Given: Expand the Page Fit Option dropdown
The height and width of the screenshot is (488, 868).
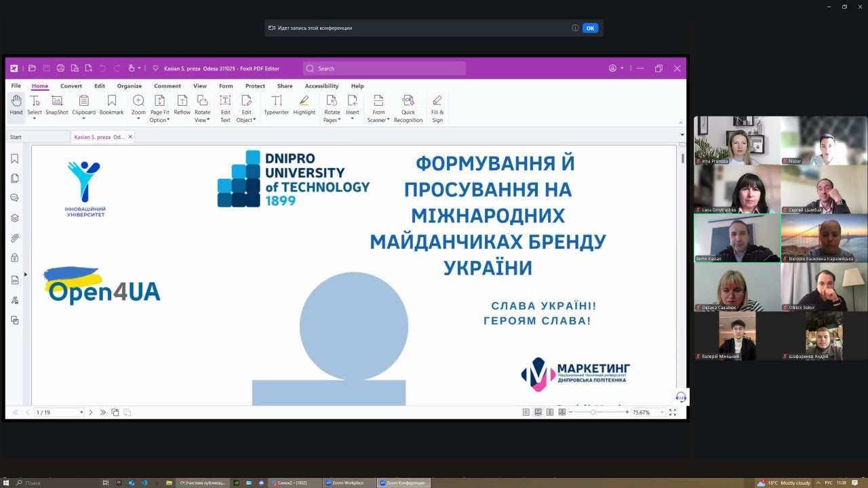Looking at the screenshot, I should 160,120.
